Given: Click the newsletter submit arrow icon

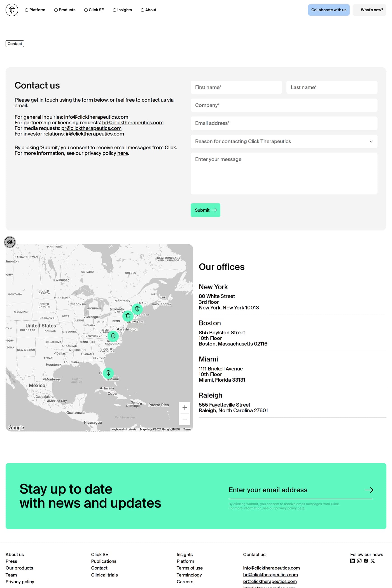Looking at the screenshot, I should 369,490.
